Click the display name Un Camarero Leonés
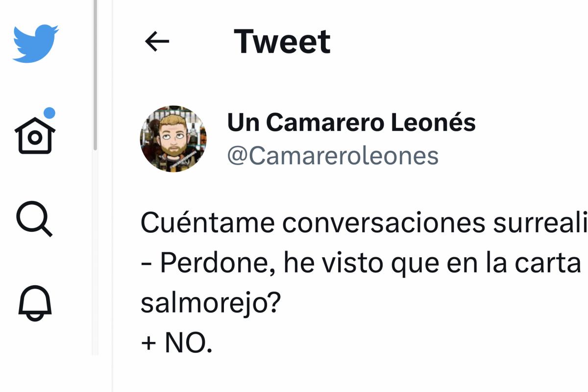Image resolution: width=588 pixels, height=392 pixels. tap(351, 122)
